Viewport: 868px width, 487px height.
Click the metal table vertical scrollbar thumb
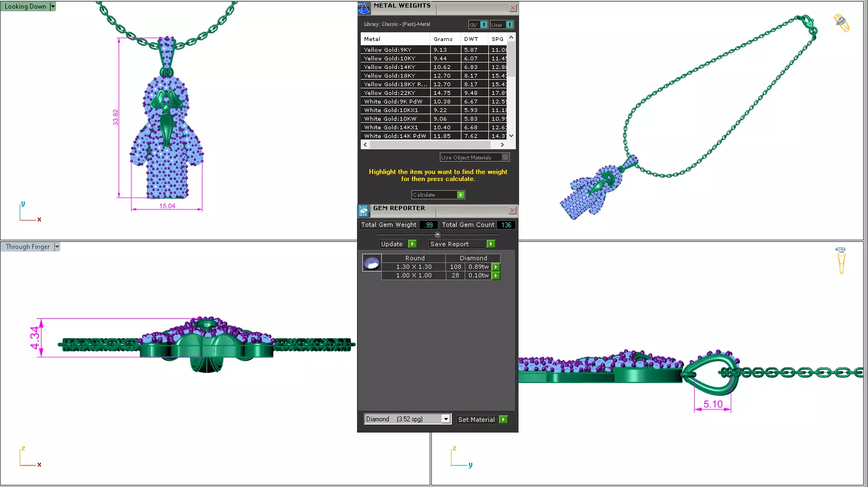tap(511, 59)
